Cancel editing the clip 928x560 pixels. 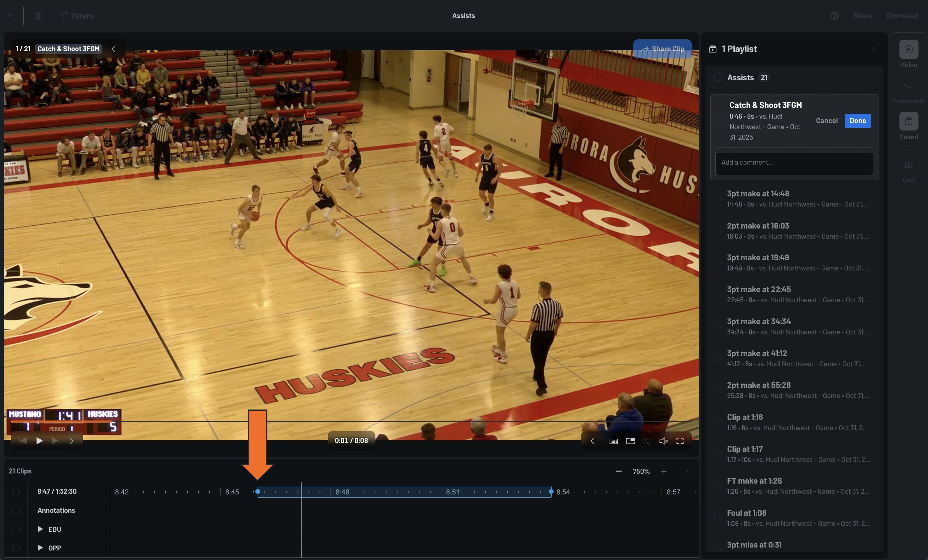point(827,121)
